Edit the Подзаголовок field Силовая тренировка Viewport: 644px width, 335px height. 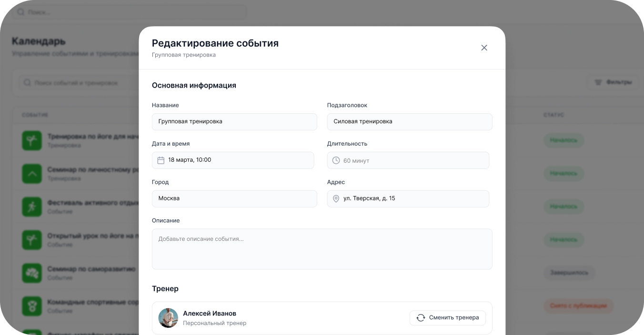[x=410, y=121]
